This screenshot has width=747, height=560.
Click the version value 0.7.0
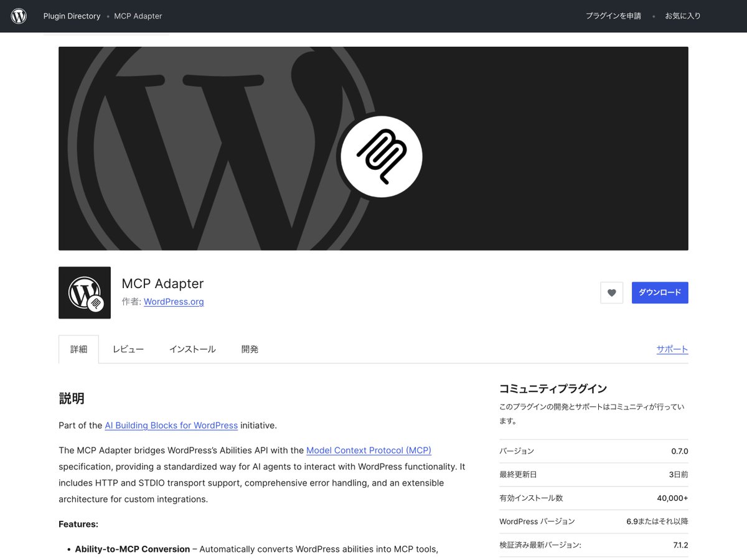(680, 451)
